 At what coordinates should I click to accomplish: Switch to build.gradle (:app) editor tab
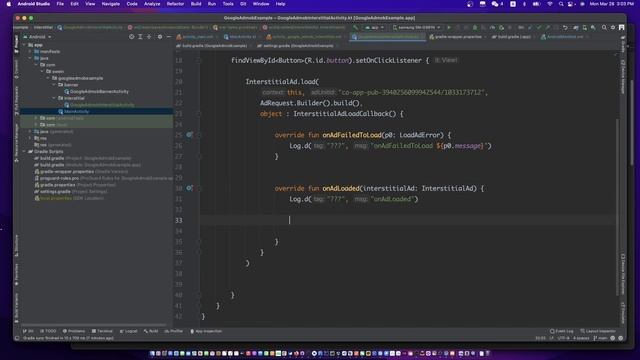[x=513, y=37]
